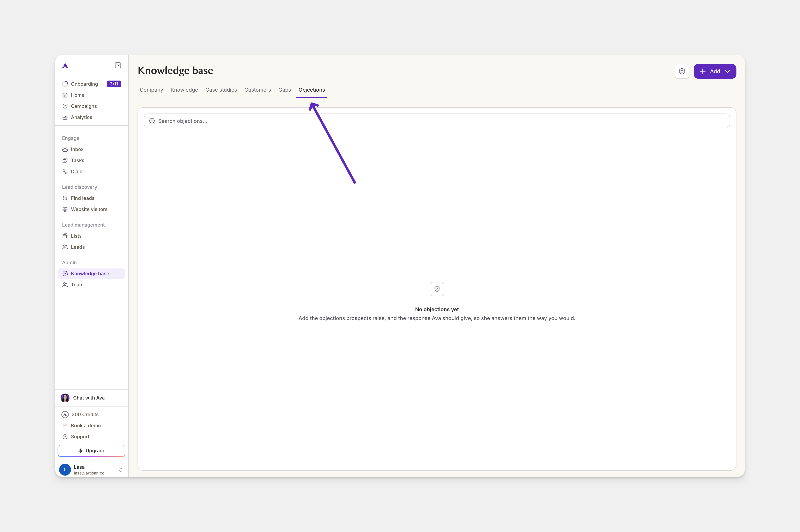Image resolution: width=800 pixels, height=532 pixels.
Task: Open Find leads
Action: (x=91, y=198)
